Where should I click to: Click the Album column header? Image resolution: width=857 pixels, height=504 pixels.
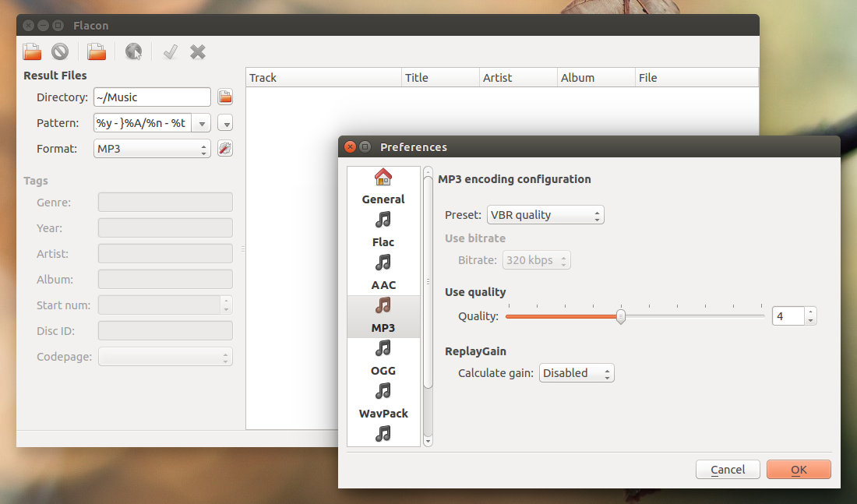click(x=596, y=78)
